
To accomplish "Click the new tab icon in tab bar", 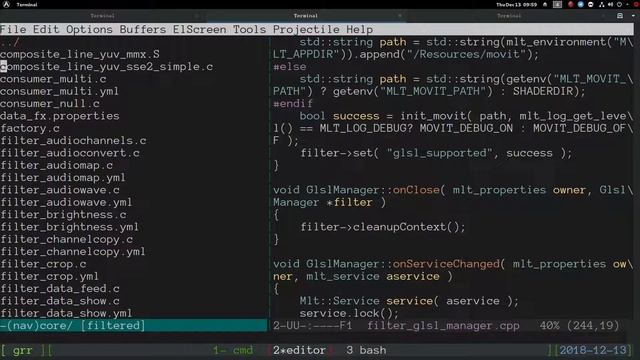I will (x=620, y=16).
